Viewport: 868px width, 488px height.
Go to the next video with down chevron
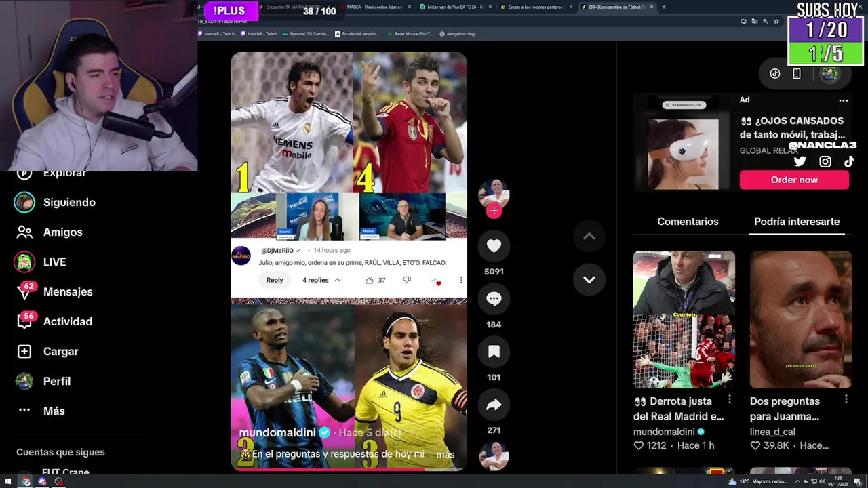click(589, 279)
